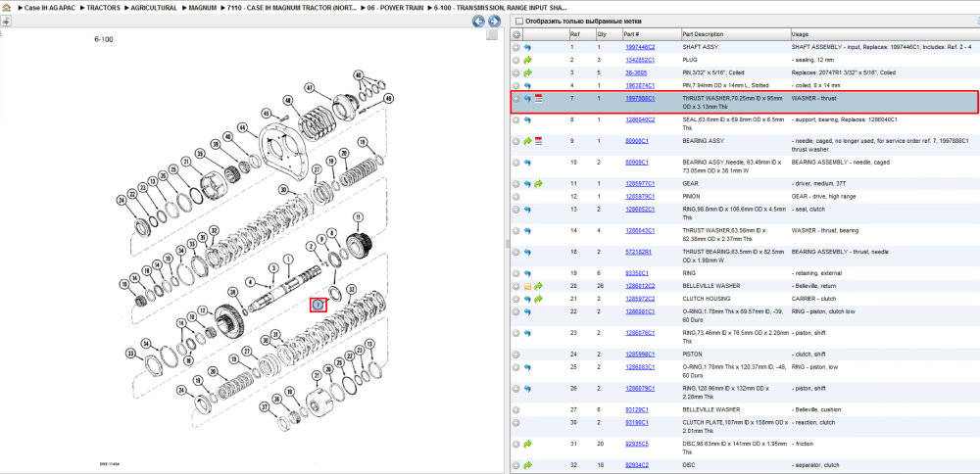Click the green arrow on part 92935C5 row
The image size is (980, 474).
pyautogui.click(x=527, y=444)
